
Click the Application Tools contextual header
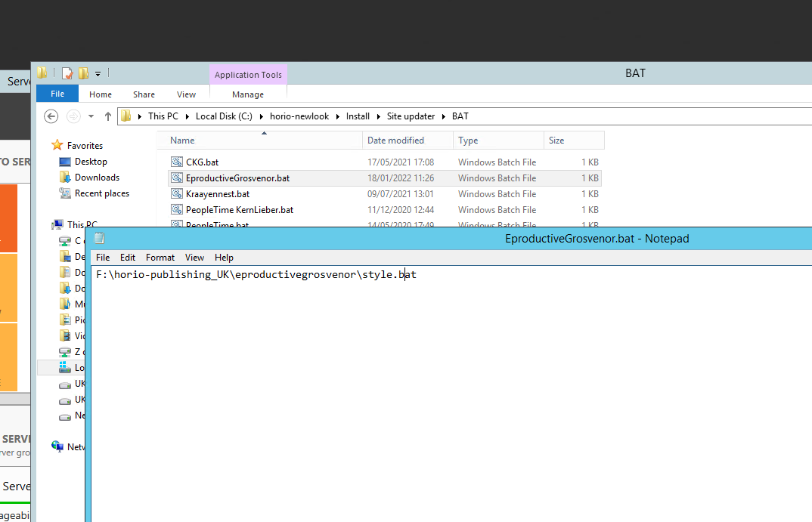point(248,75)
